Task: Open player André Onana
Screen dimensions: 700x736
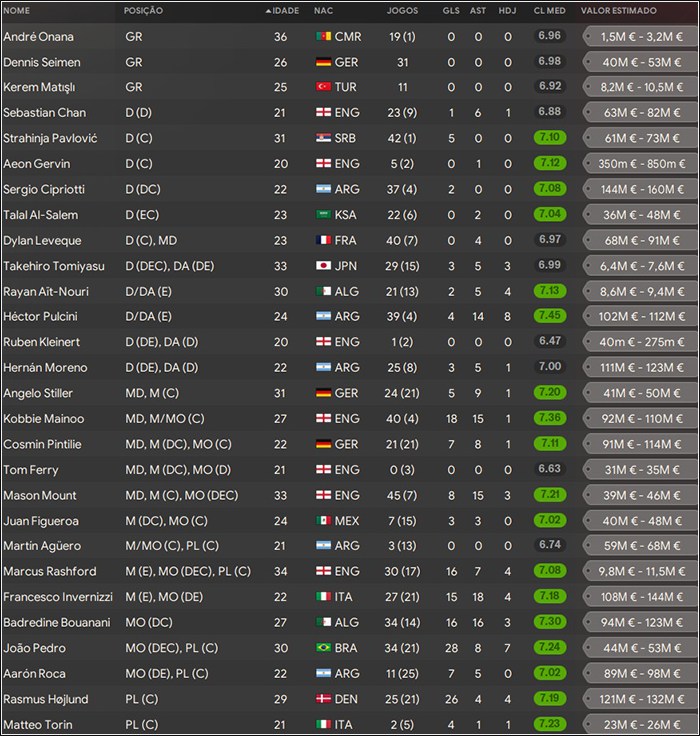Action: tap(38, 37)
